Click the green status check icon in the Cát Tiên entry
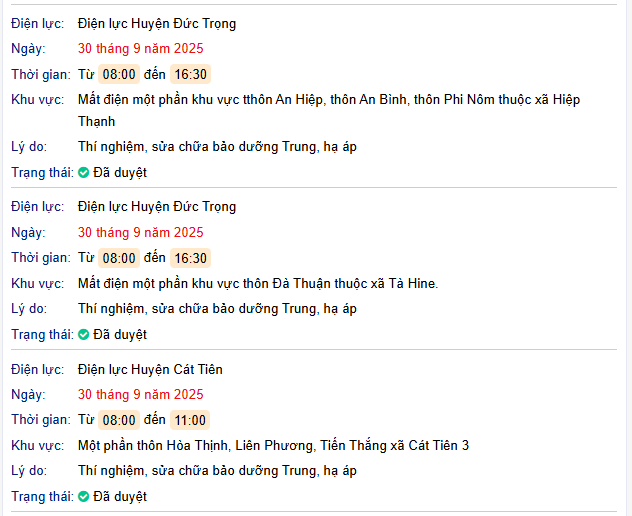 point(84,497)
